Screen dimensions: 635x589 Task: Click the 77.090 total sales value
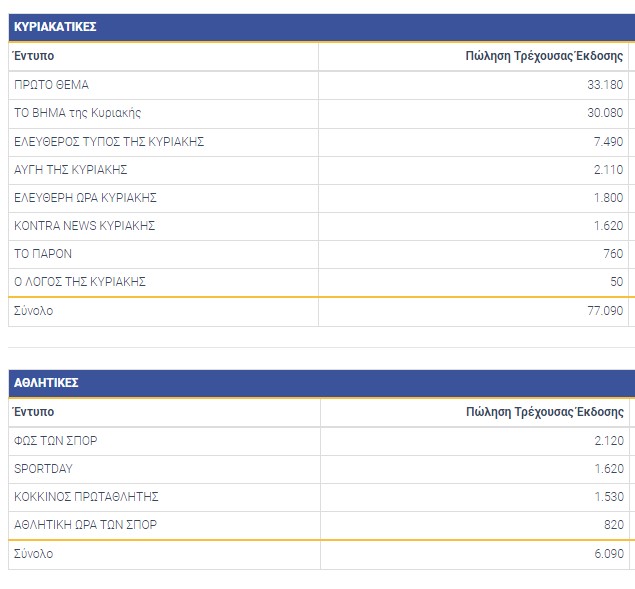pyautogui.click(x=604, y=311)
